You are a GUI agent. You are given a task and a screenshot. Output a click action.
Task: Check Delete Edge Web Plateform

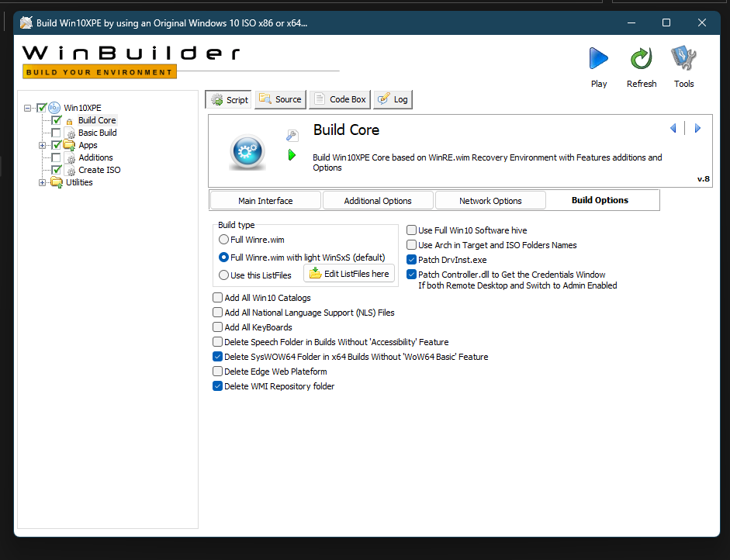217,372
